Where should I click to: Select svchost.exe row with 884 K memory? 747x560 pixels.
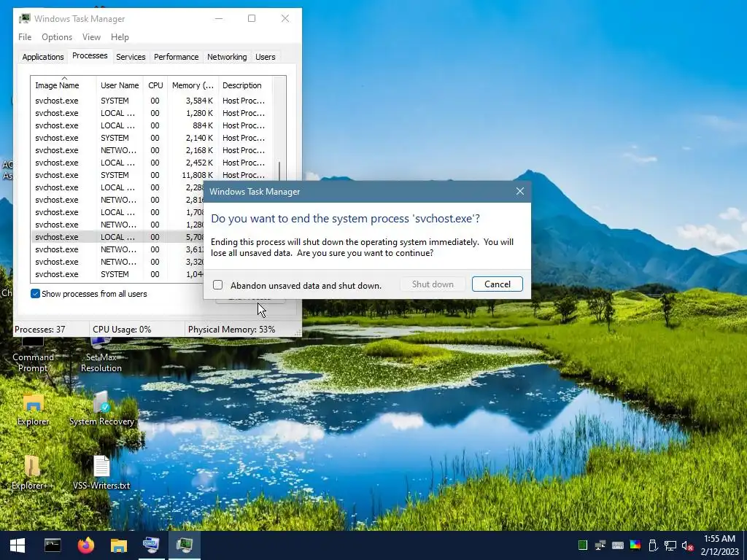click(x=152, y=125)
